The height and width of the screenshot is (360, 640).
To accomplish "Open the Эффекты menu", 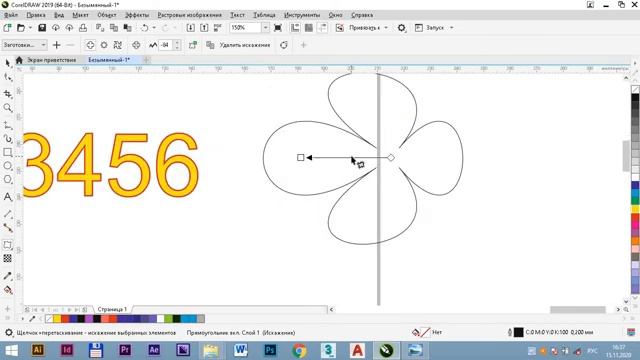I will (137, 15).
